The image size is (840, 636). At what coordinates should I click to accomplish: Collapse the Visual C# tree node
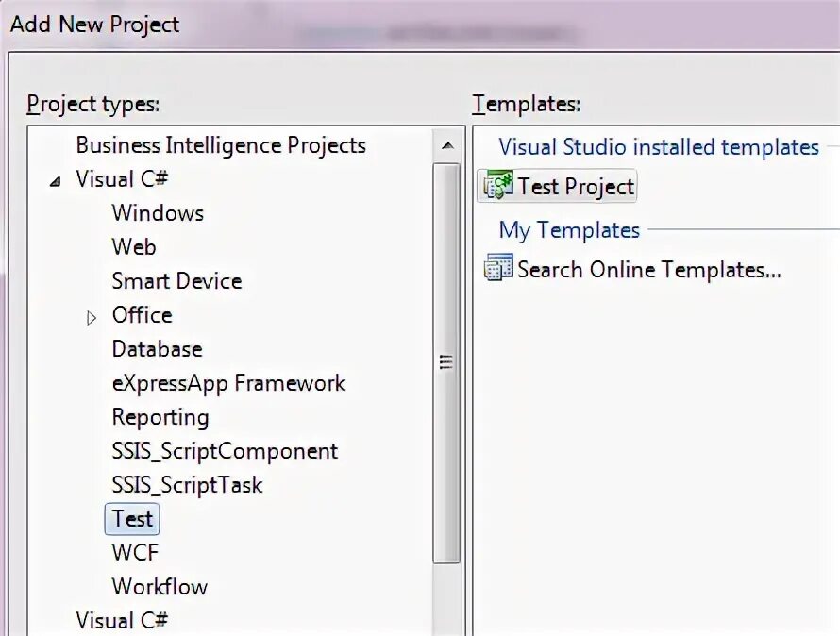point(53,180)
